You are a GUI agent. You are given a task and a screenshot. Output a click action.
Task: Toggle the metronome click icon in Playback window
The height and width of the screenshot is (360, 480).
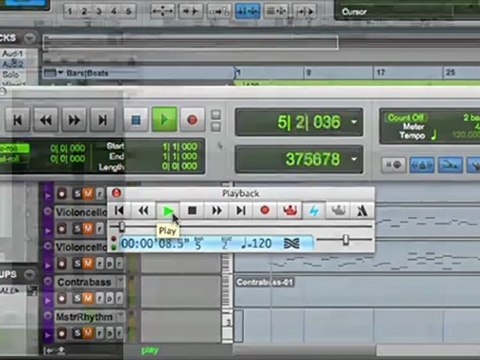pyautogui.click(x=362, y=210)
